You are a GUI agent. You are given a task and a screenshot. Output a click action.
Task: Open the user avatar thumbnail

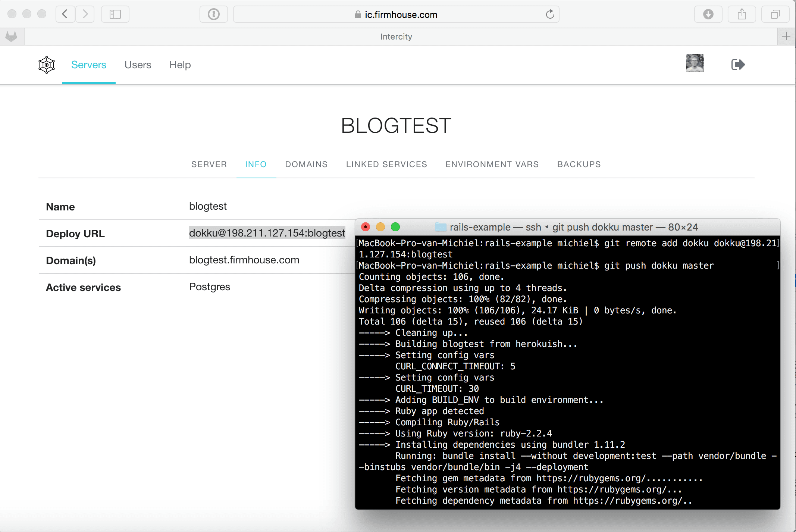pos(695,63)
